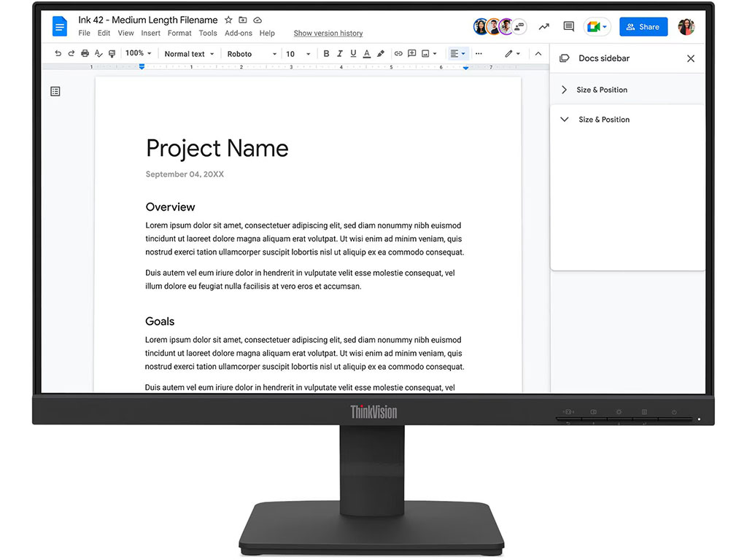Open the activity trend arrow icon
This screenshot has width=747, height=560.
pos(544,27)
